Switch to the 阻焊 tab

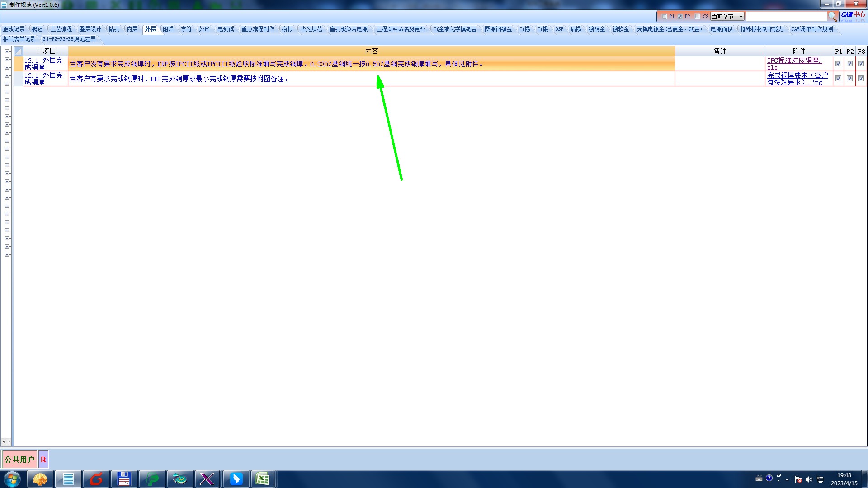pyautogui.click(x=168, y=29)
